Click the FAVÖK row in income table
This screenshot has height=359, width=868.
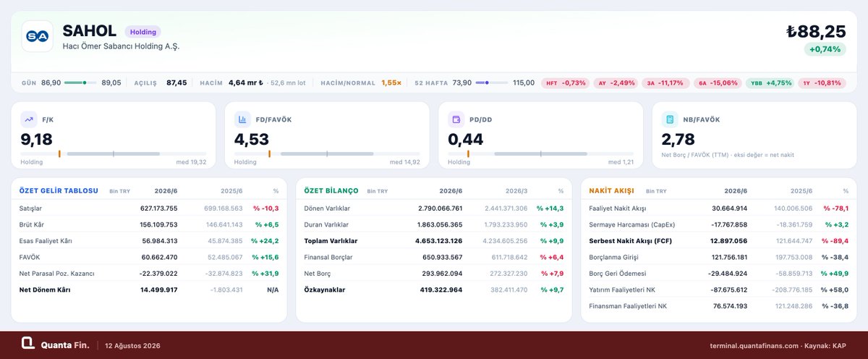[x=148, y=256]
